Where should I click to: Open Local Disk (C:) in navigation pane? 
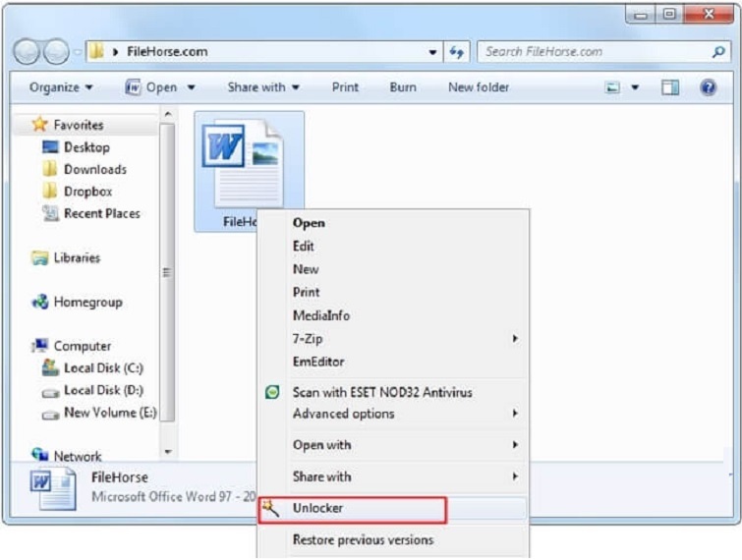tap(102, 368)
